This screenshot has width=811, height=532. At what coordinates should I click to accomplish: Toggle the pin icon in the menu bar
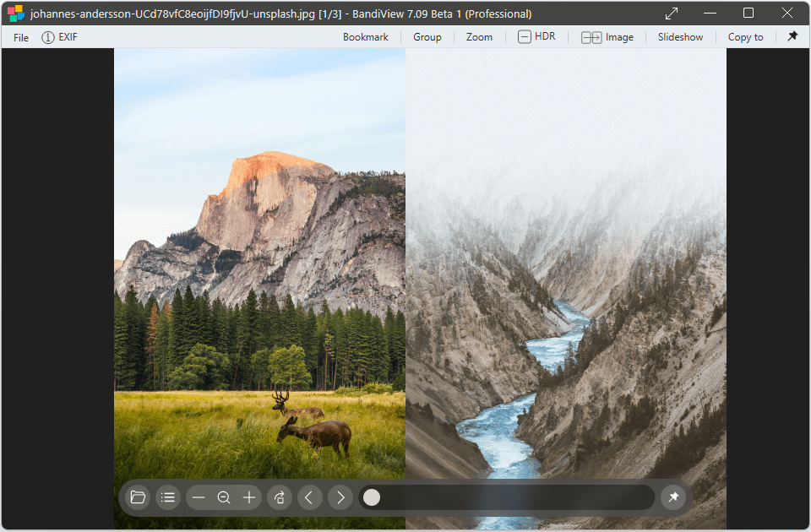click(x=792, y=36)
